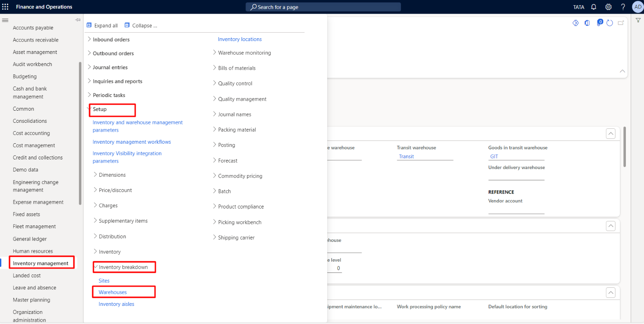
Task: Open the settings gear in header
Action: 609,7
